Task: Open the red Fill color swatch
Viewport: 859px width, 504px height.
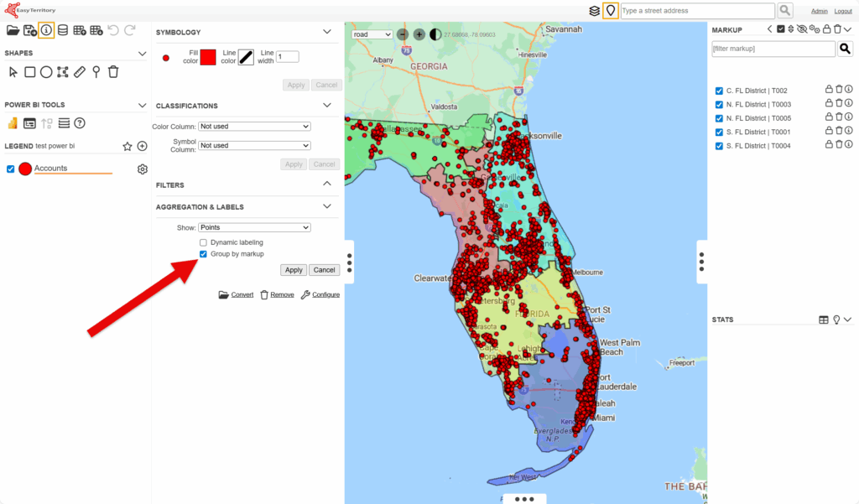Action: [208, 57]
